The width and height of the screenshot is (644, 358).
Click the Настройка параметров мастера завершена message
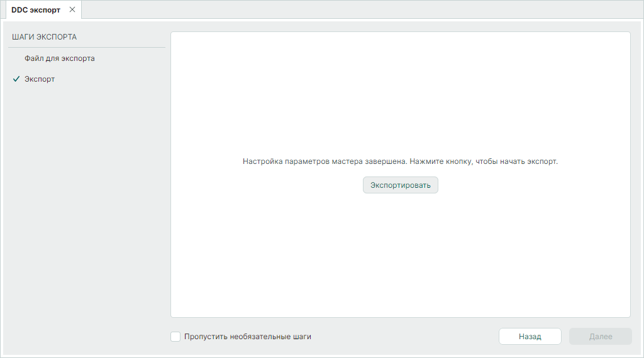[x=400, y=161]
